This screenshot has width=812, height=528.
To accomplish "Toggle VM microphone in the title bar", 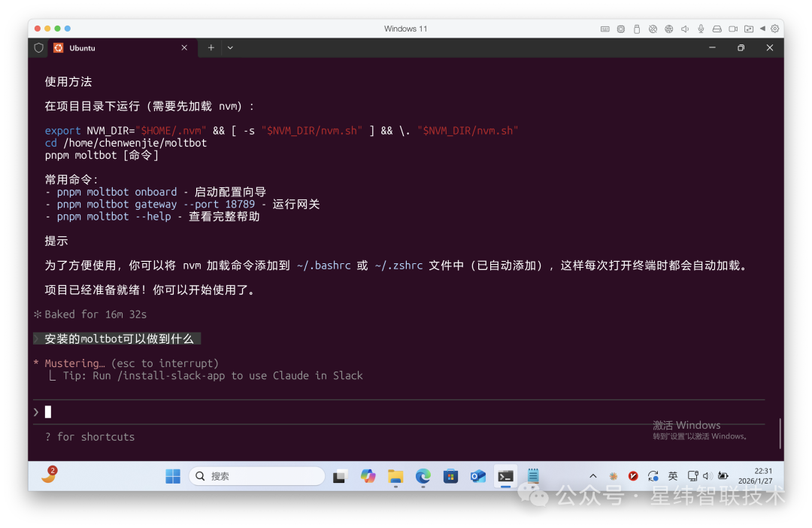I will 701,29.
